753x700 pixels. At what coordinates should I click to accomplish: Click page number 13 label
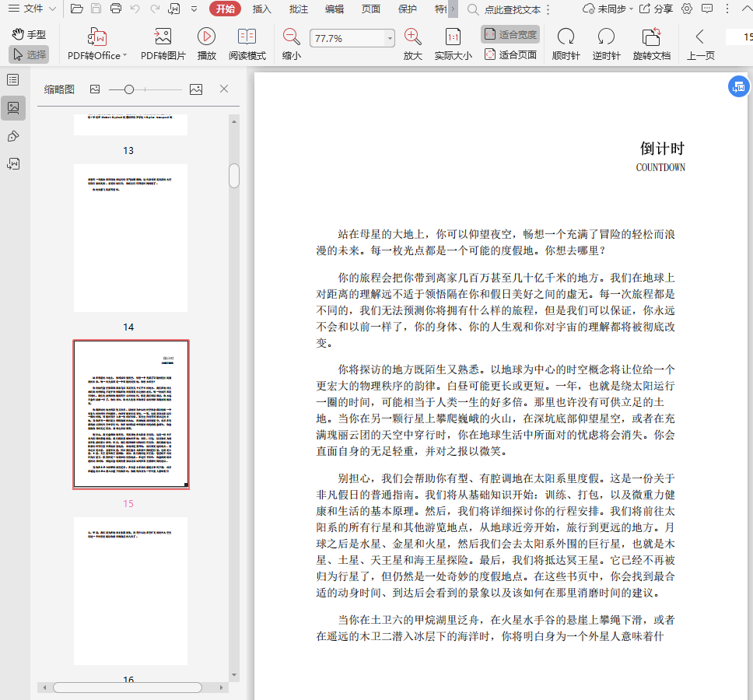click(128, 151)
